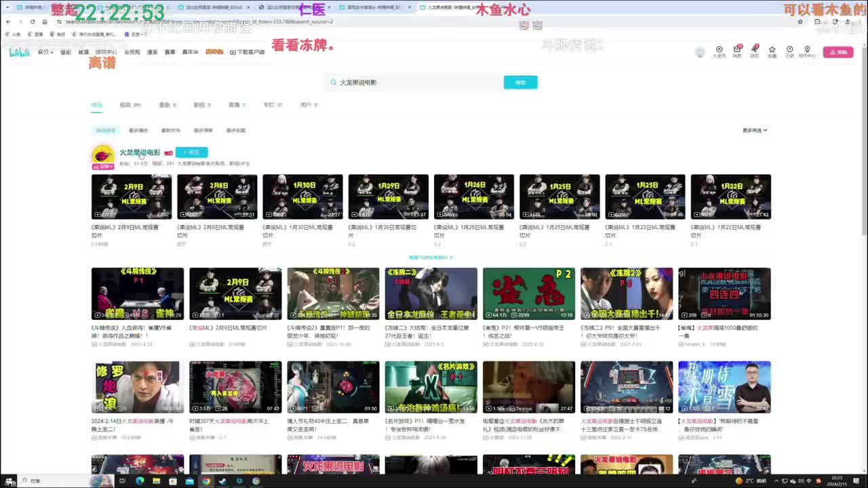Open the green 雀鬼 P2 video thumbnail
The width and height of the screenshot is (868, 488).
529,293
